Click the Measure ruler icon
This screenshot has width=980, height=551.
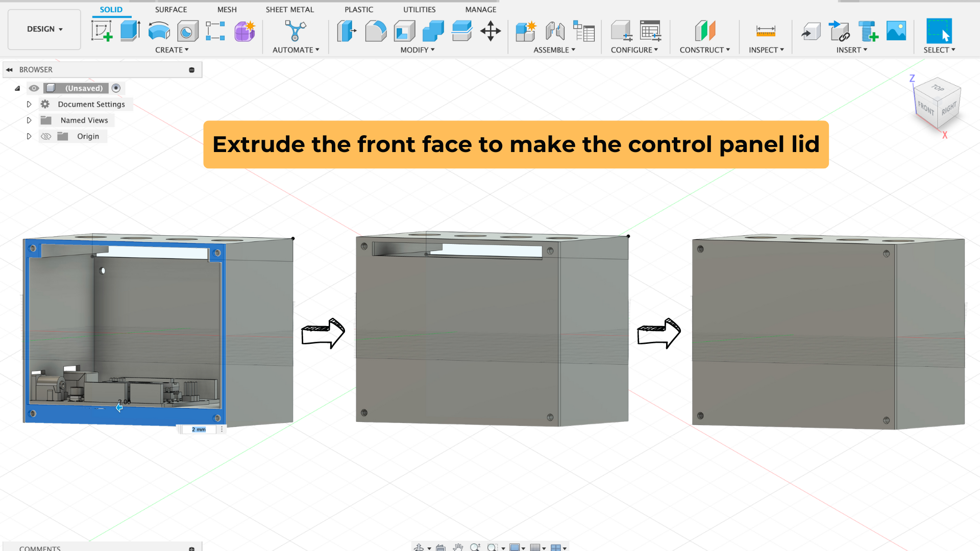tap(766, 31)
